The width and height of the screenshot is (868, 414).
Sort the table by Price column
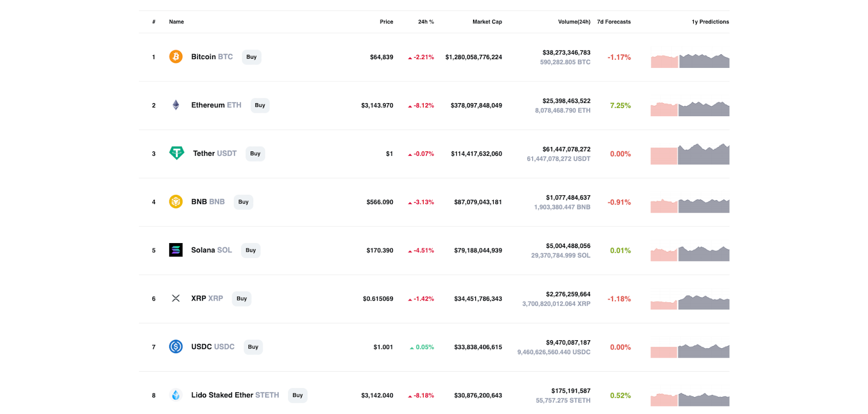pos(387,22)
